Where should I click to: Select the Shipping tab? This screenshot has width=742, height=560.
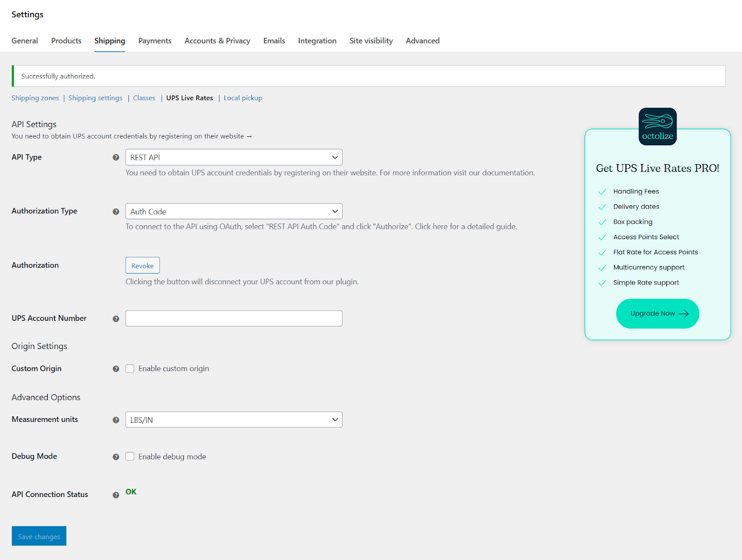[110, 41]
